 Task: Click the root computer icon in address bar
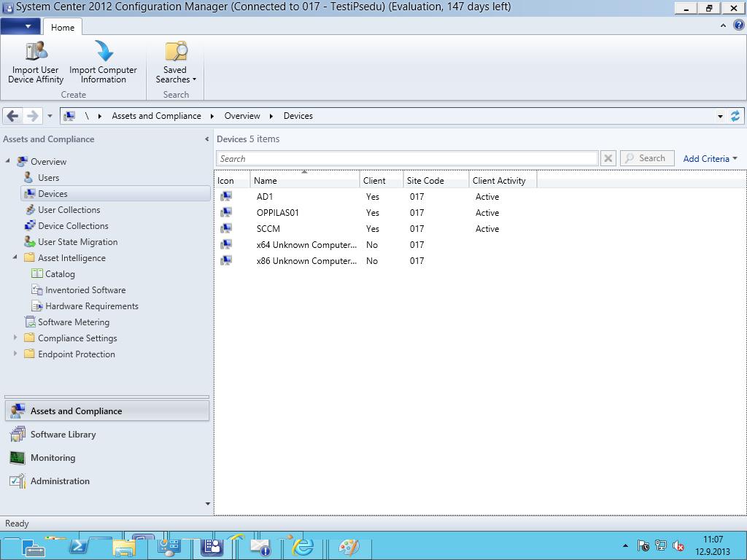69,116
